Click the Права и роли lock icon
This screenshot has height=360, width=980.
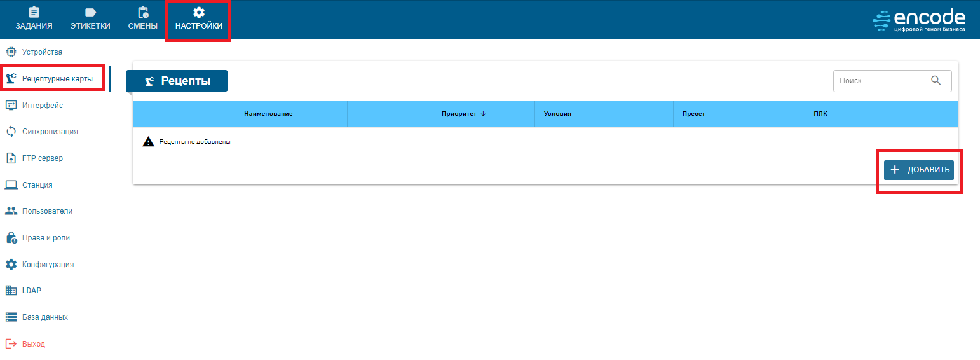(11, 238)
